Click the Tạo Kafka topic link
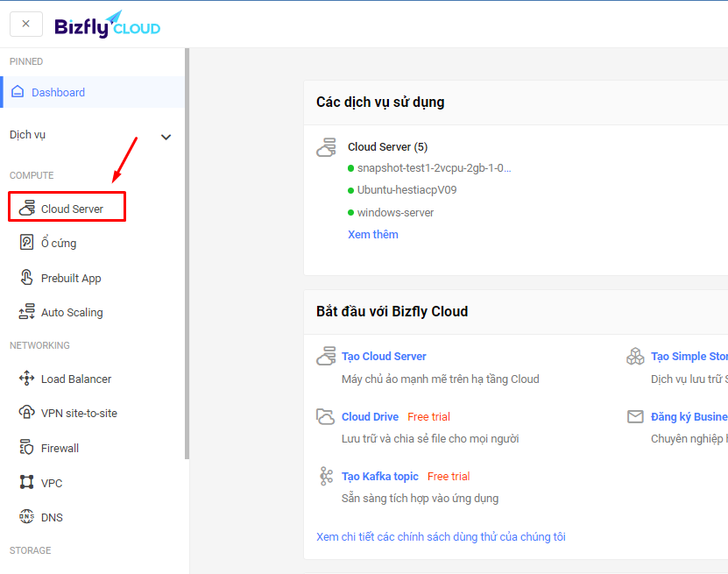 pyautogui.click(x=380, y=477)
